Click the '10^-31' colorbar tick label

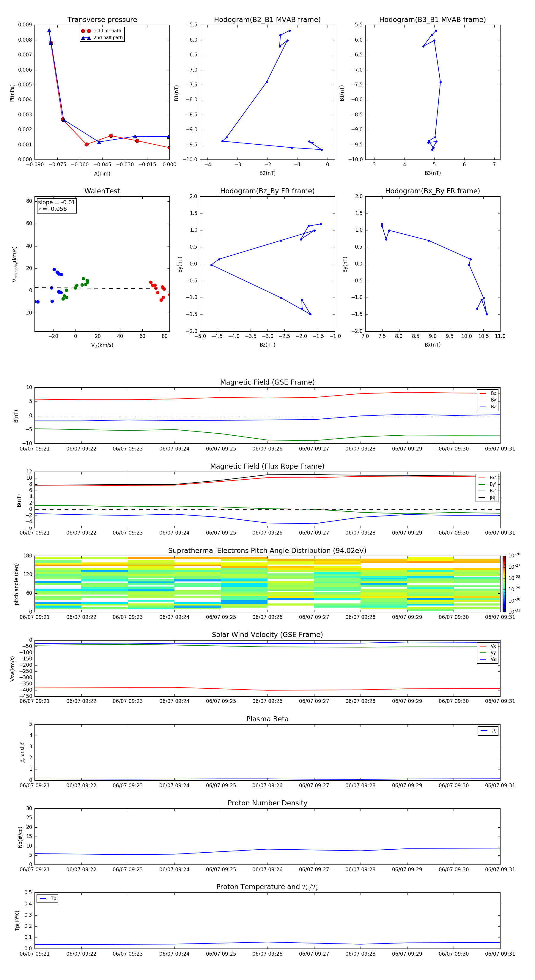click(514, 611)
